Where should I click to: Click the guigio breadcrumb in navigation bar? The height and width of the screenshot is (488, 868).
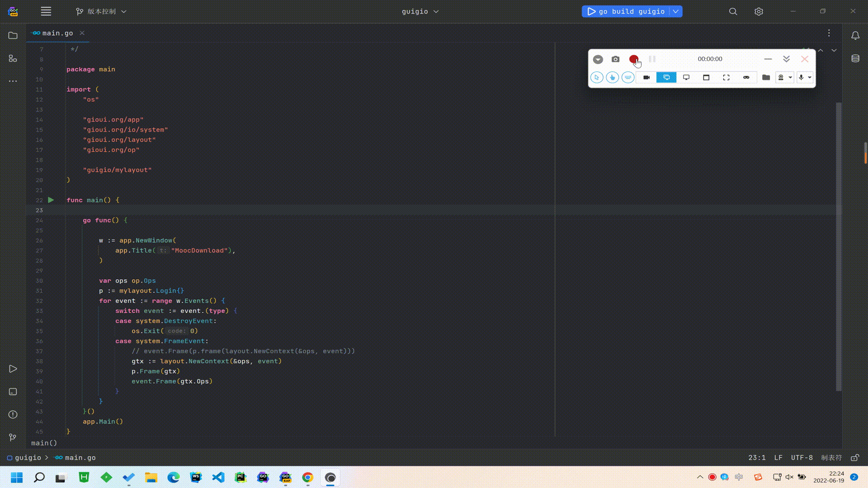(28, 458)
